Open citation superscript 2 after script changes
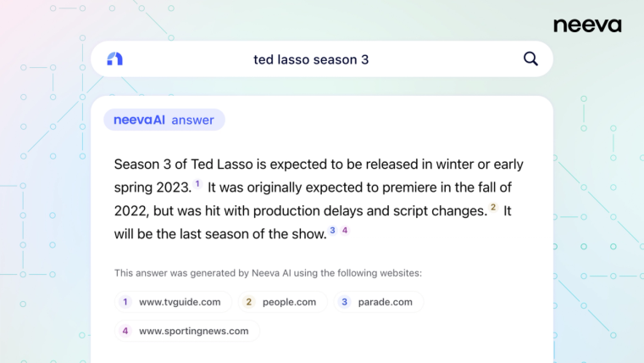This screenshot has height=363, width=644. pos(493,207)
